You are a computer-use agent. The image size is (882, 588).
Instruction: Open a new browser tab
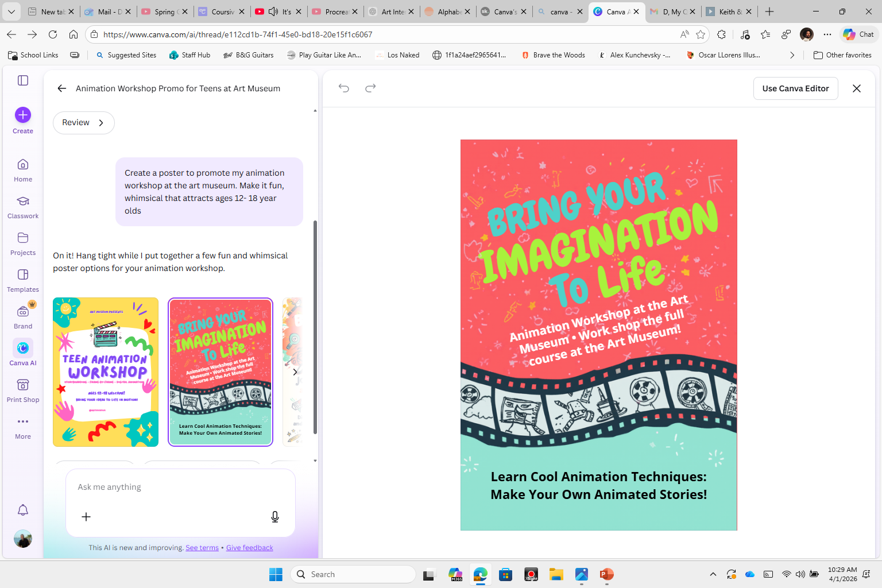click(769, 11)
